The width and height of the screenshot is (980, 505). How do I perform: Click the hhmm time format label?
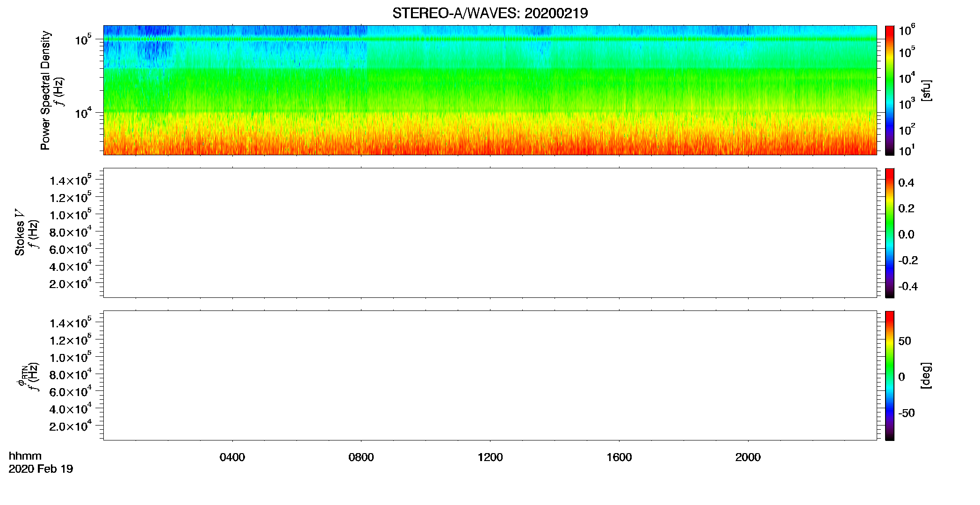[x=25, y=456]
